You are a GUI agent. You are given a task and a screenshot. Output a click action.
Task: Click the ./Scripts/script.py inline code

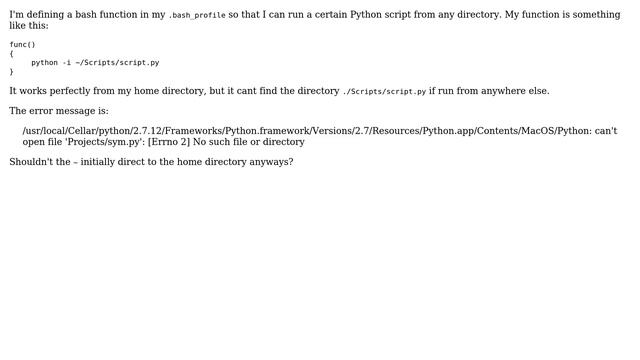(x=384, y=91)
